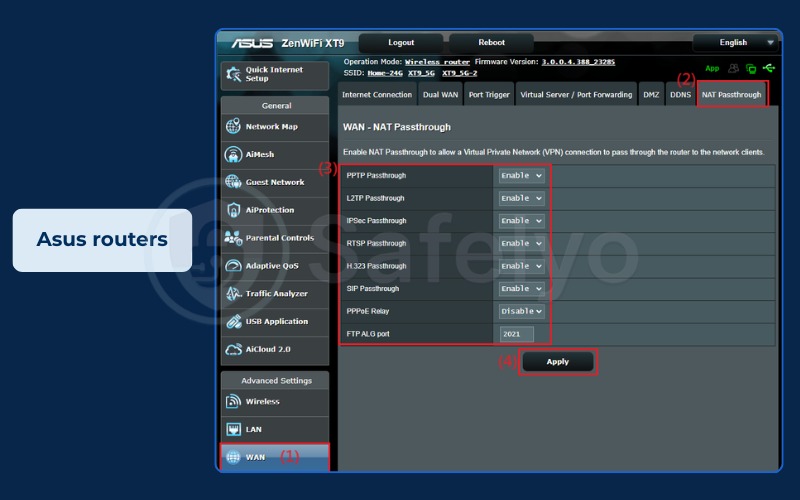Screen dimensions: 800x500
Task: Click the green App link
Action: click(x=712, y=68)
